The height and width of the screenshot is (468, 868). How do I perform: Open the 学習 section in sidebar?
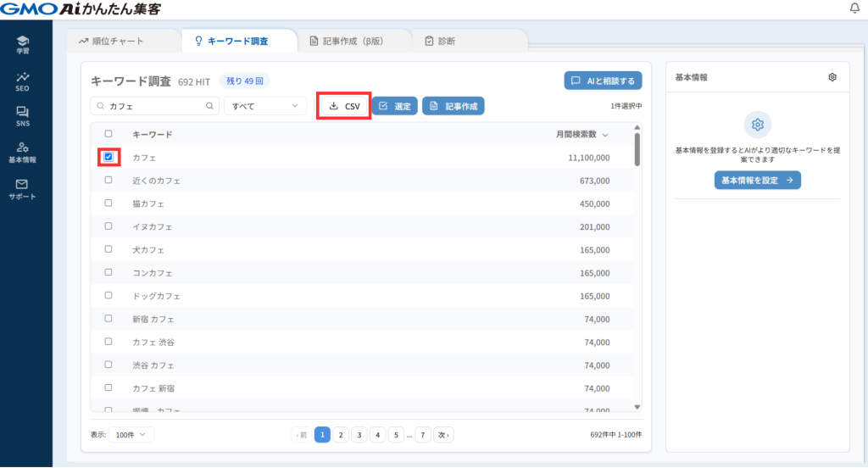22,44
